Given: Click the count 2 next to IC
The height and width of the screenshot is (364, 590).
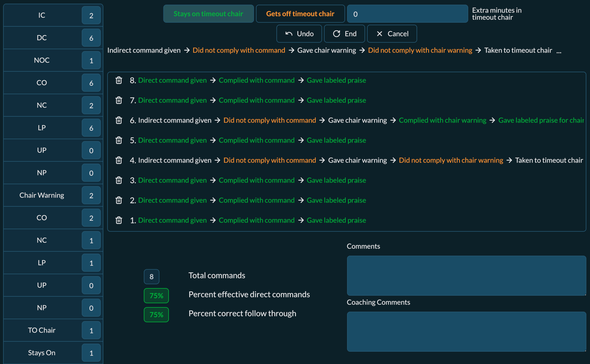Looking at the screenshot, I should (91, 15).
